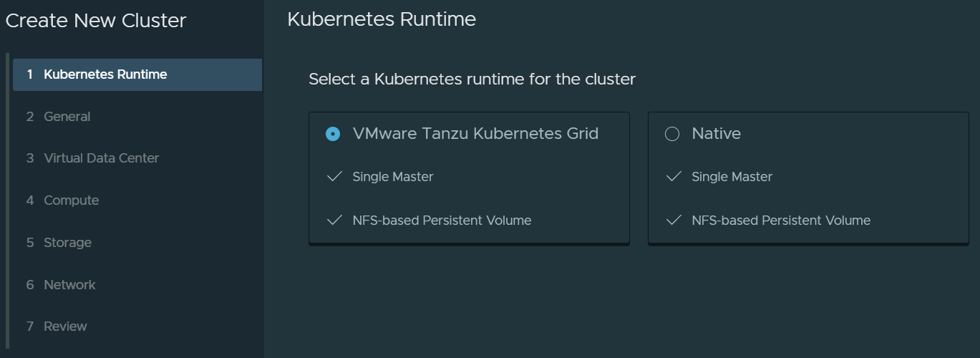
Task: Switch to the Storage wizard step
Action: pos(67,243)
